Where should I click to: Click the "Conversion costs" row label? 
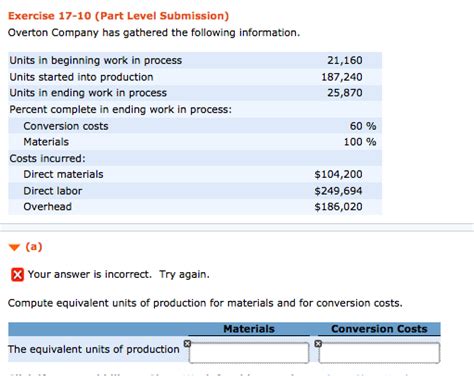click(x=66, y=126)
